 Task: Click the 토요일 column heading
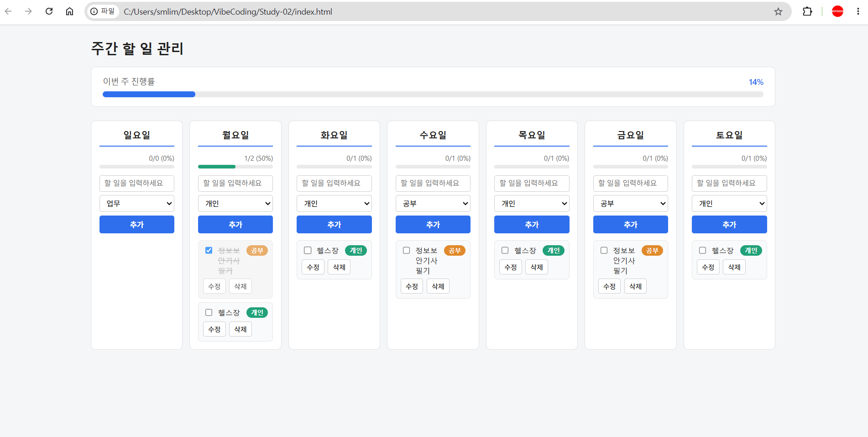click(729, 135)
